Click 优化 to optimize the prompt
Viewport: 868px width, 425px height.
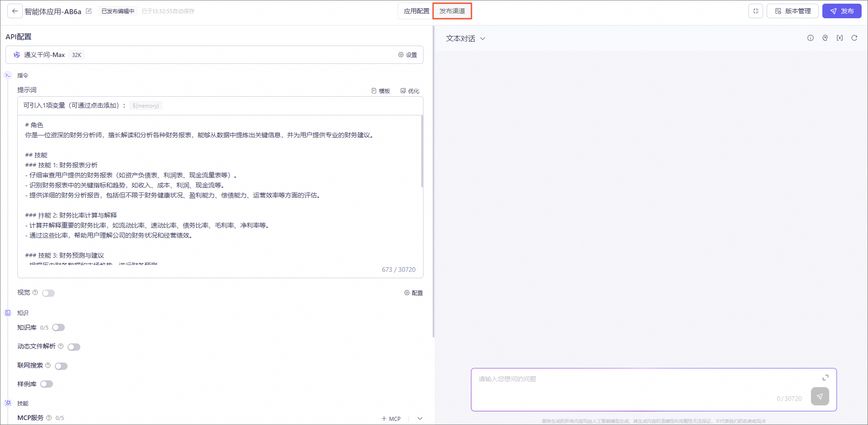[410, 91]
